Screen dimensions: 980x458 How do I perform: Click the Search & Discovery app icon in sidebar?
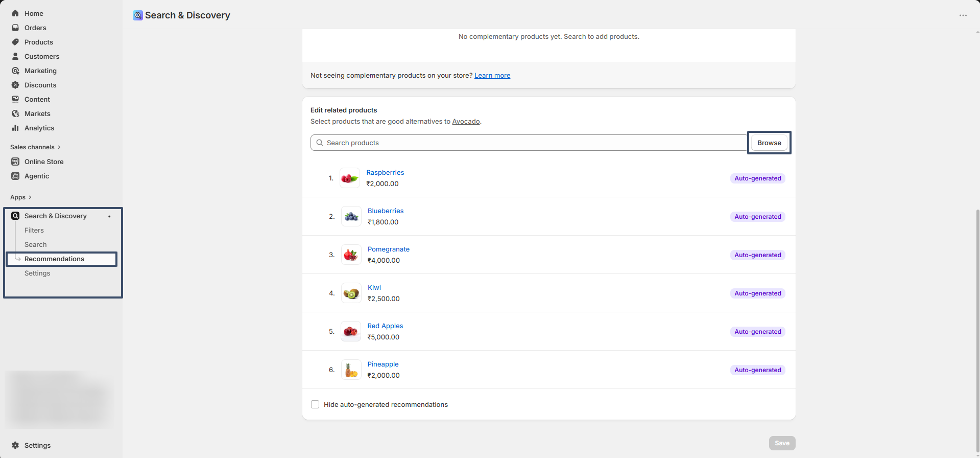(15, 216)
